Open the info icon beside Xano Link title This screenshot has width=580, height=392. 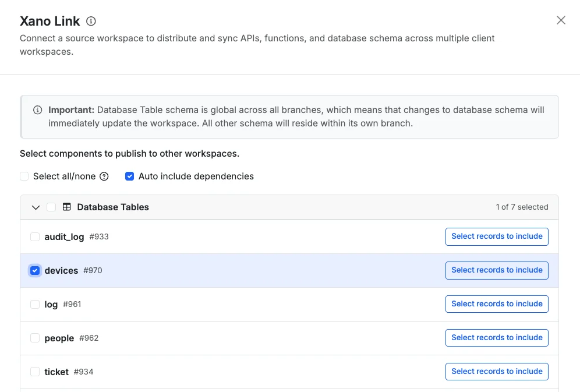pos(91,21)
